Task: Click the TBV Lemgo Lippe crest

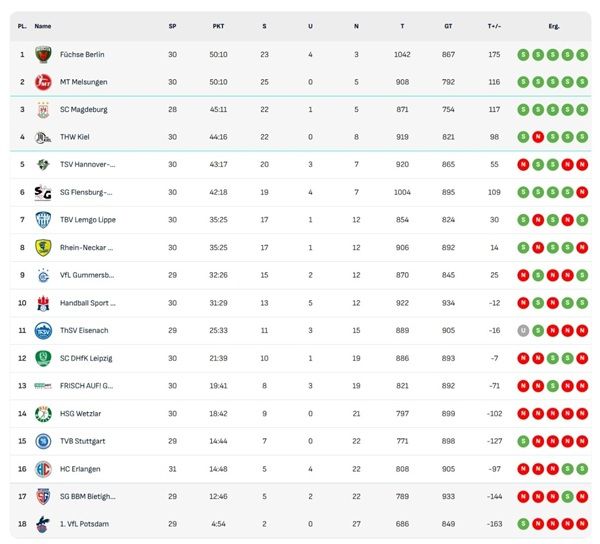Action: pyautogui.click(x=43, y=220)
